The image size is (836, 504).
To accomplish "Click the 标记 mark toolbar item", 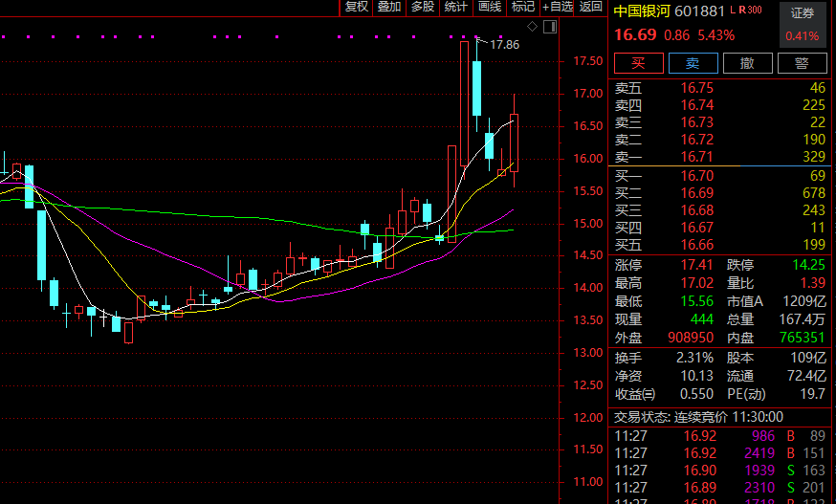I will coord(522,7).
